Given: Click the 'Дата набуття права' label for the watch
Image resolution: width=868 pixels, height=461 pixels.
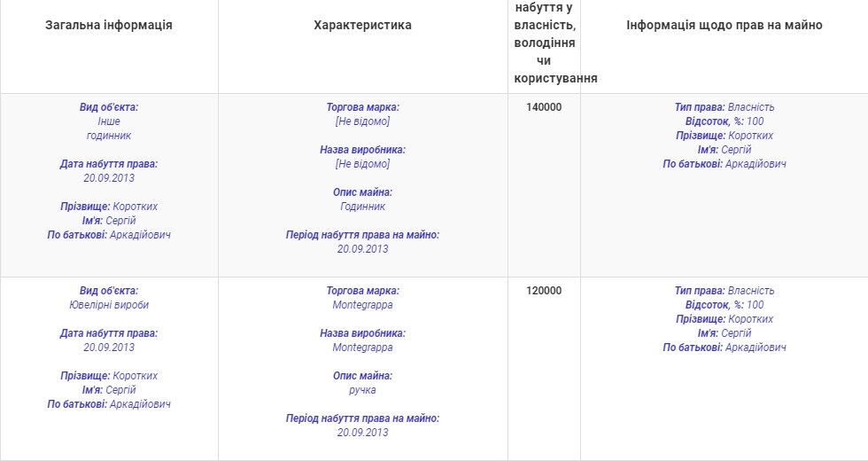Looking at the screenshot, I should click(109, 164).
